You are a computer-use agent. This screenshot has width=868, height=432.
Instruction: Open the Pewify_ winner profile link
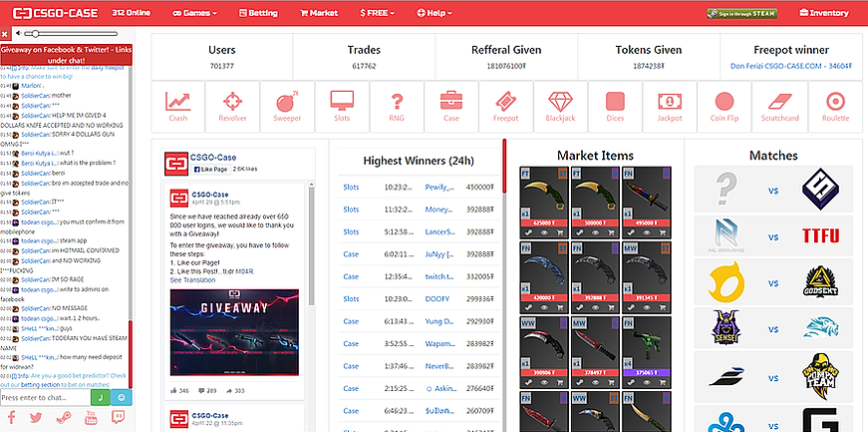pyautogui.click(x=439, y=188)
